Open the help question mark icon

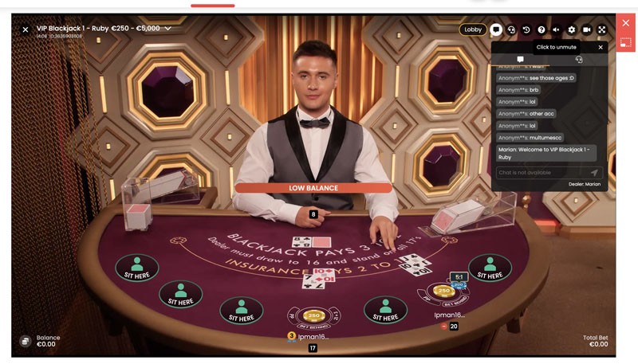coord(542,29)
